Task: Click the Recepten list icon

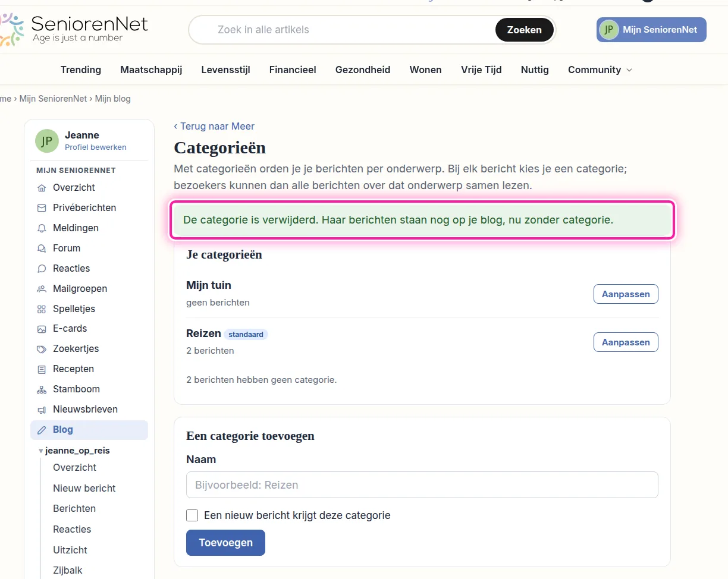Action: point(42,369)
